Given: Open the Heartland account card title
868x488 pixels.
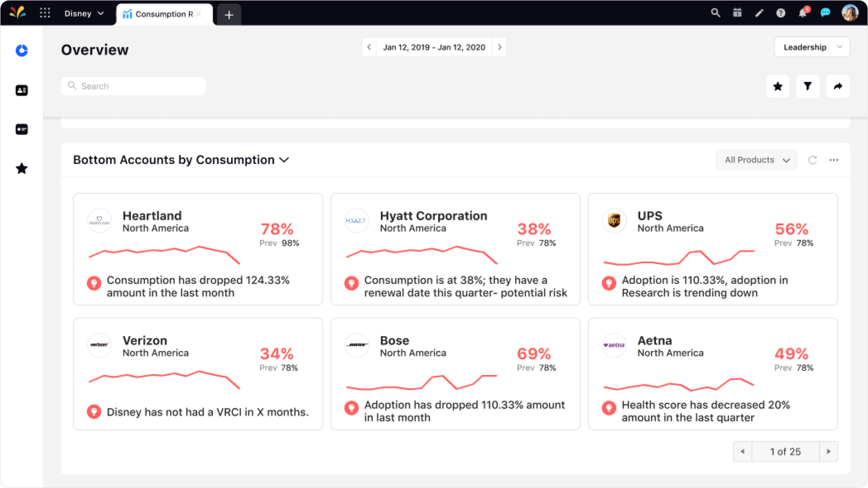Looking at the screenshot, I should click(x=152, y=216).
